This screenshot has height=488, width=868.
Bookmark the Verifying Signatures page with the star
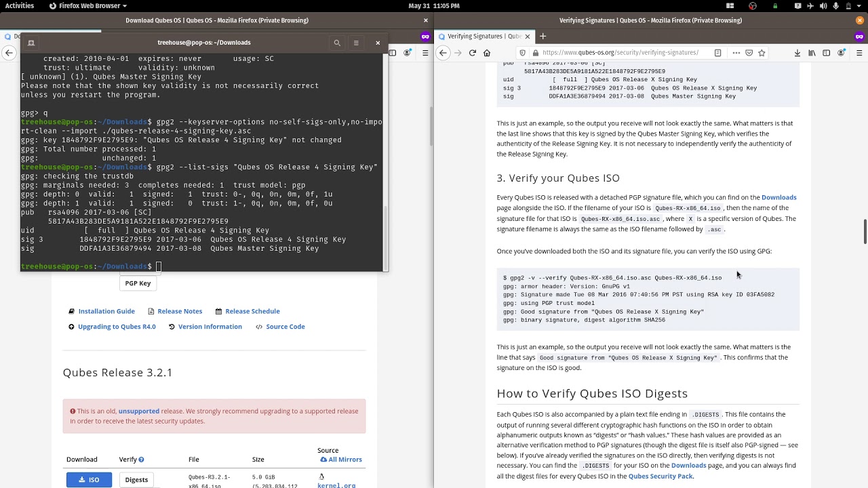point(762,53)
